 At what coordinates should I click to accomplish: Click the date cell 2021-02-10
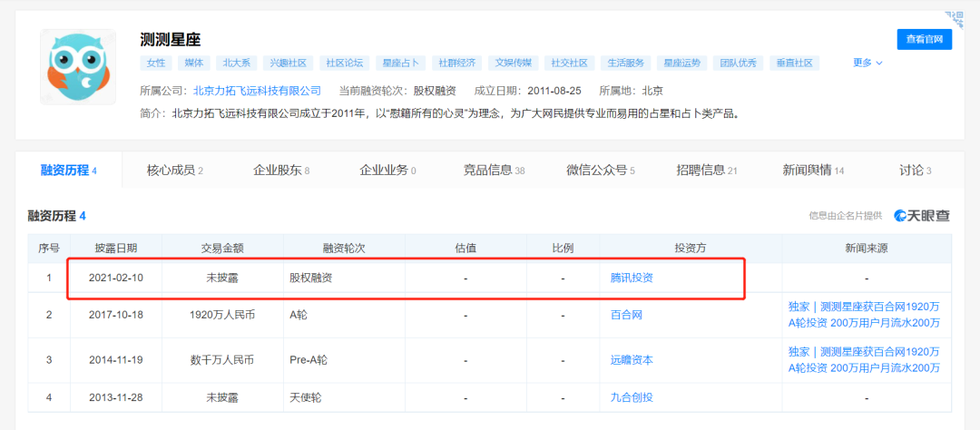(116, 279)
